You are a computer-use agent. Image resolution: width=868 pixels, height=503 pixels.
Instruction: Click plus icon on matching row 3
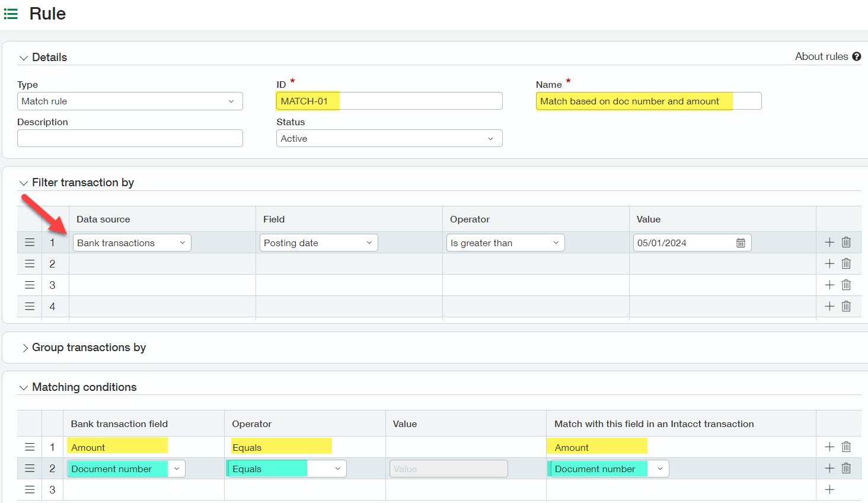click(829, 489)
